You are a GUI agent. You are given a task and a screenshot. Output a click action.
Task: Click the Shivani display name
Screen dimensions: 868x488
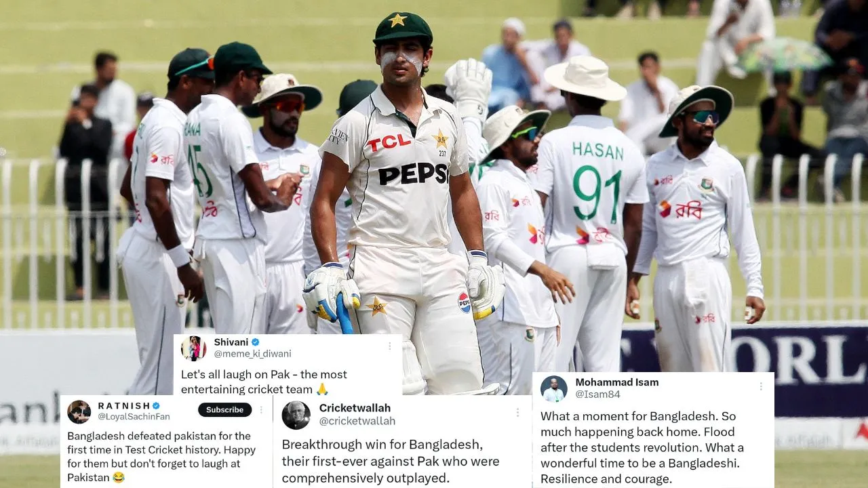tap(231, 342)
